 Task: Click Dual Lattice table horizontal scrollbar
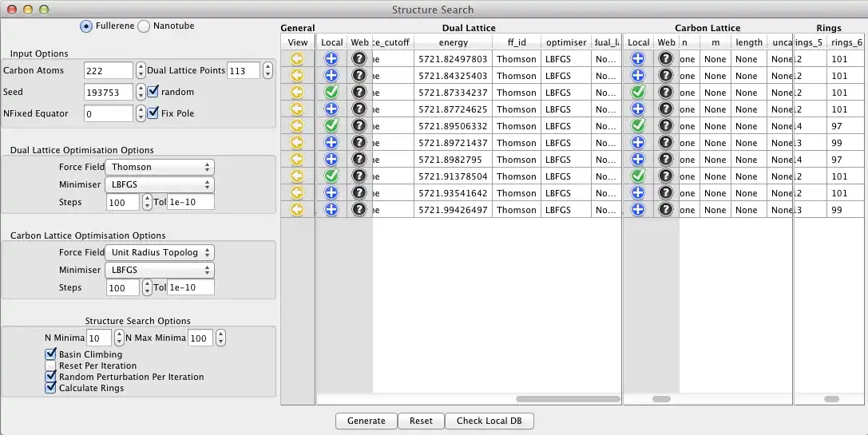pos(568,398)
